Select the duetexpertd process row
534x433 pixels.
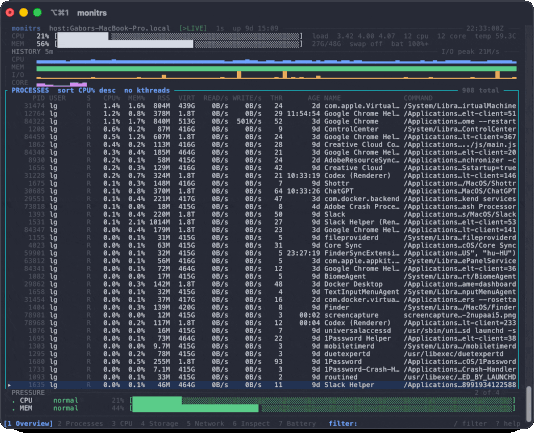[x=262, y=354]
